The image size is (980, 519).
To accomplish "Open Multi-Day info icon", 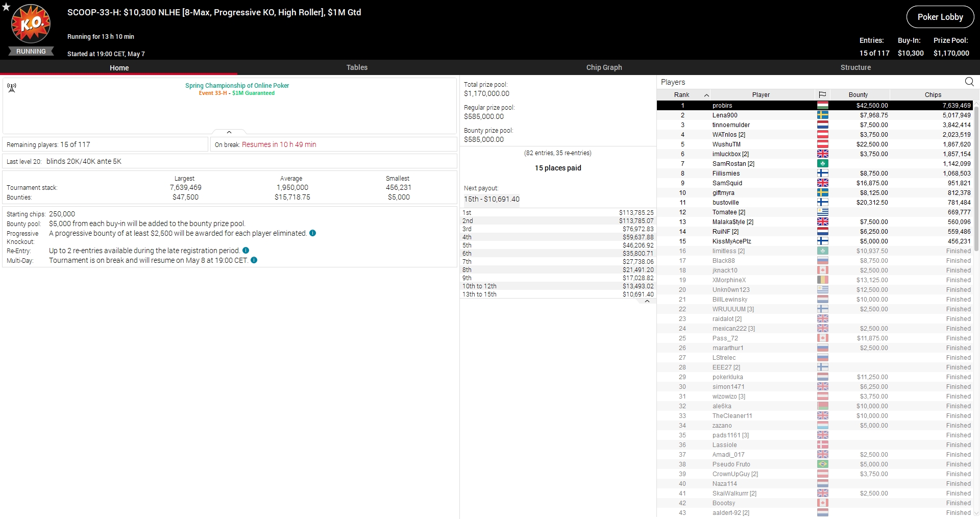I will tap(254, 260).
